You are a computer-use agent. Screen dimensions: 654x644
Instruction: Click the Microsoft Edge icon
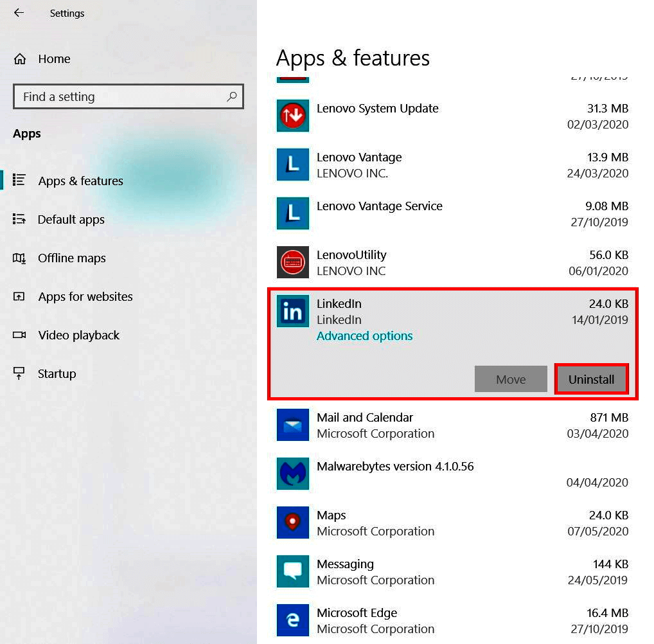292,620
